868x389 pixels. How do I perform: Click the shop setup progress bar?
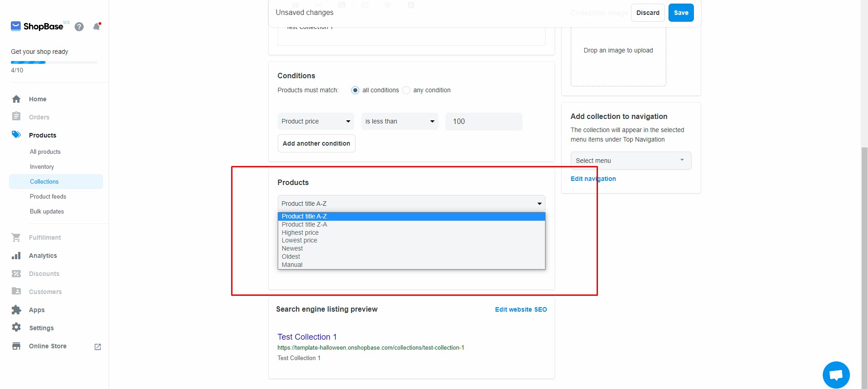(x=54, y=62)
